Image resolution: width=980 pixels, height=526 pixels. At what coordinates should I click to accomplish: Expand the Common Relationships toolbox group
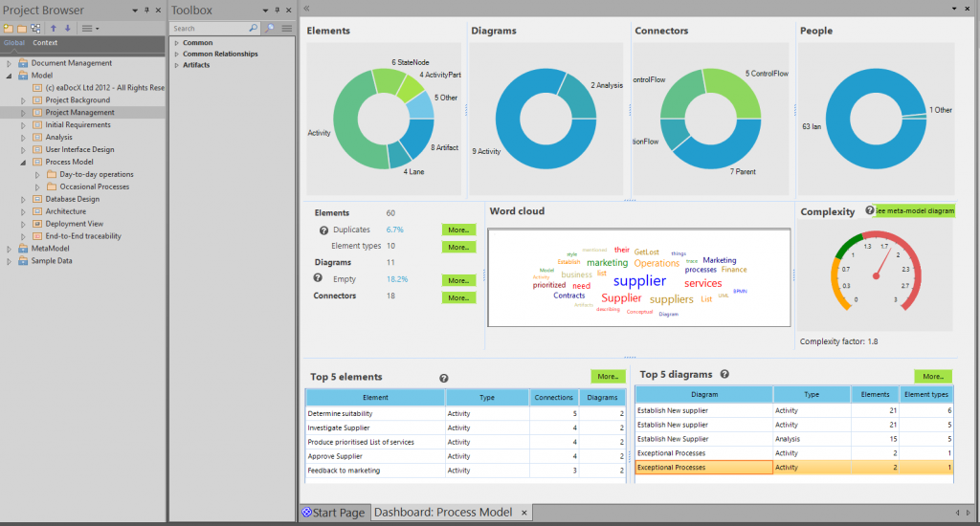[x=176, y=55]
